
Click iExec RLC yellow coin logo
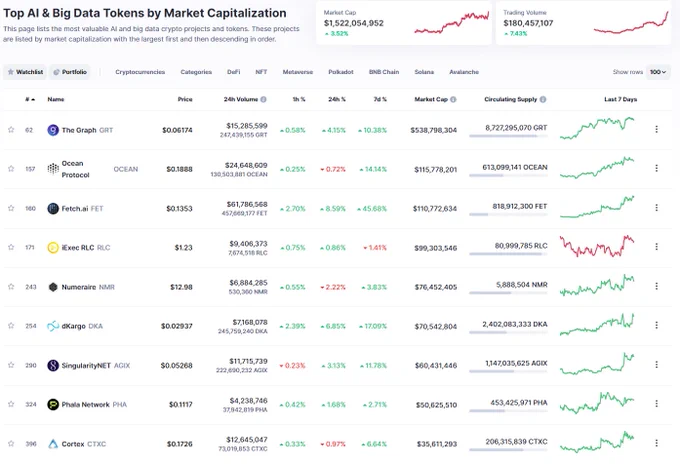(x=53, y=248)
